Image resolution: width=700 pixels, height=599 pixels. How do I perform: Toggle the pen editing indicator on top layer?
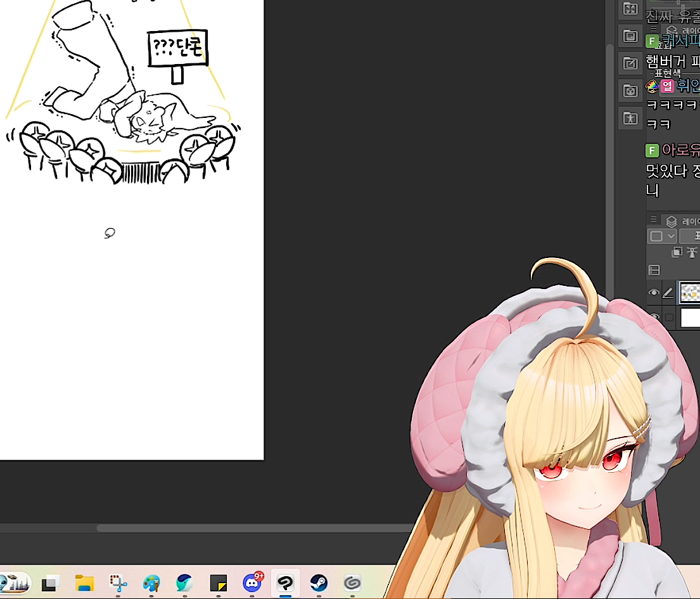tap(668, 293)
